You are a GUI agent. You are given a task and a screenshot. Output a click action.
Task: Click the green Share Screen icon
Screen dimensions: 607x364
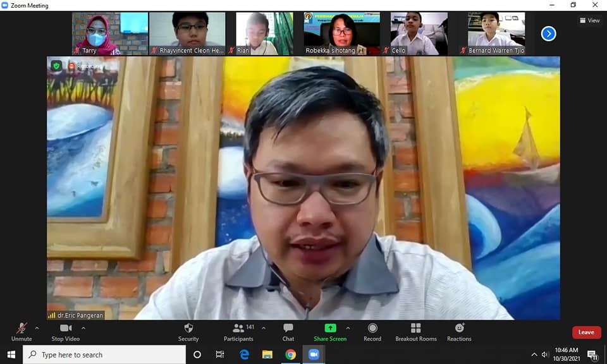330,328
